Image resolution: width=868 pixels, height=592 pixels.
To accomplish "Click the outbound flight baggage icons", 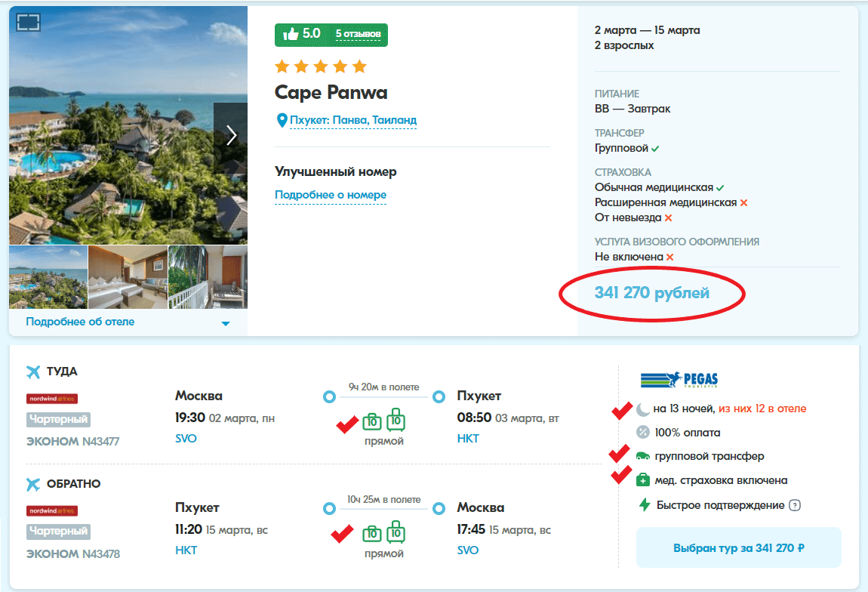I will [384, 420].
